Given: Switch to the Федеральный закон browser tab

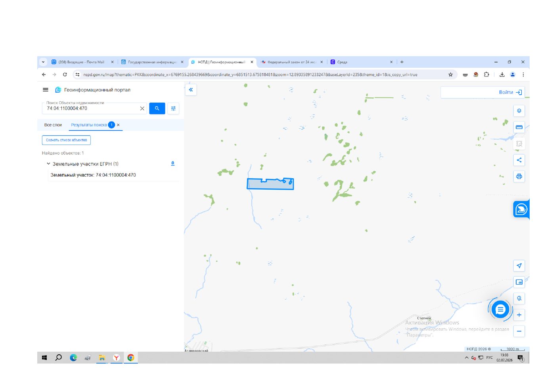Looking at the screenshot, I should click(x=291, y=62).
